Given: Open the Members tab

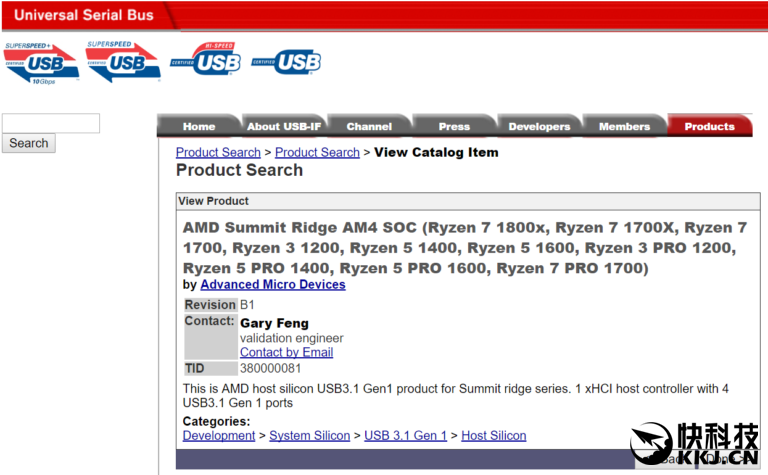Looking at the screenshot, I should (x=624, y=126).
